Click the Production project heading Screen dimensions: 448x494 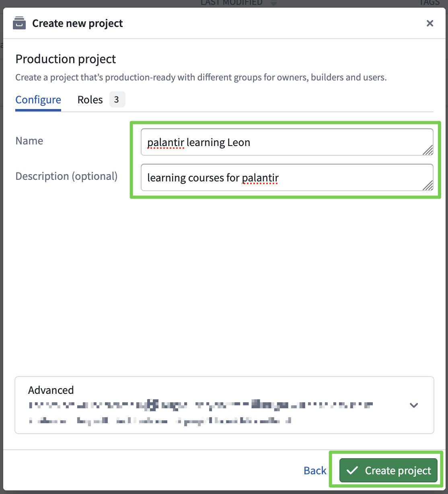[66, 59]
